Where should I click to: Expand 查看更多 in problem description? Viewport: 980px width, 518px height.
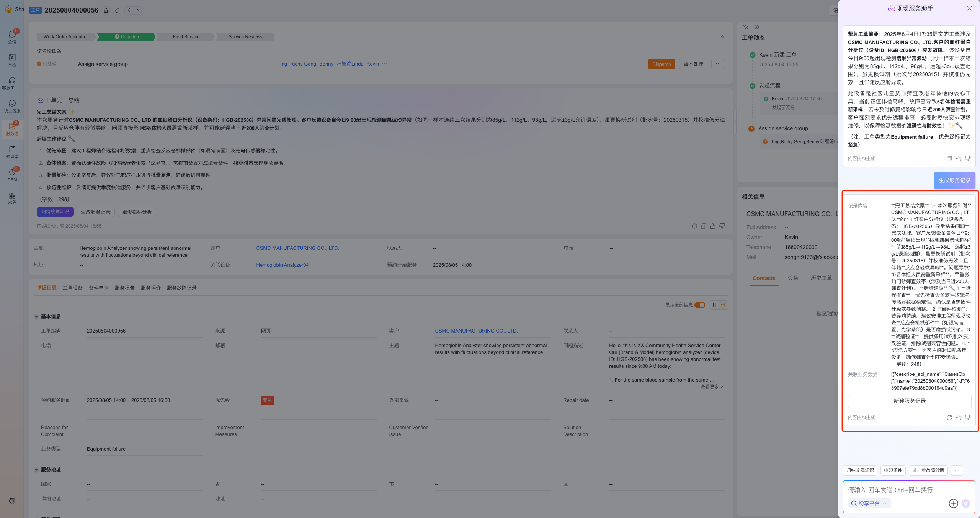click(x=711, y=387)
